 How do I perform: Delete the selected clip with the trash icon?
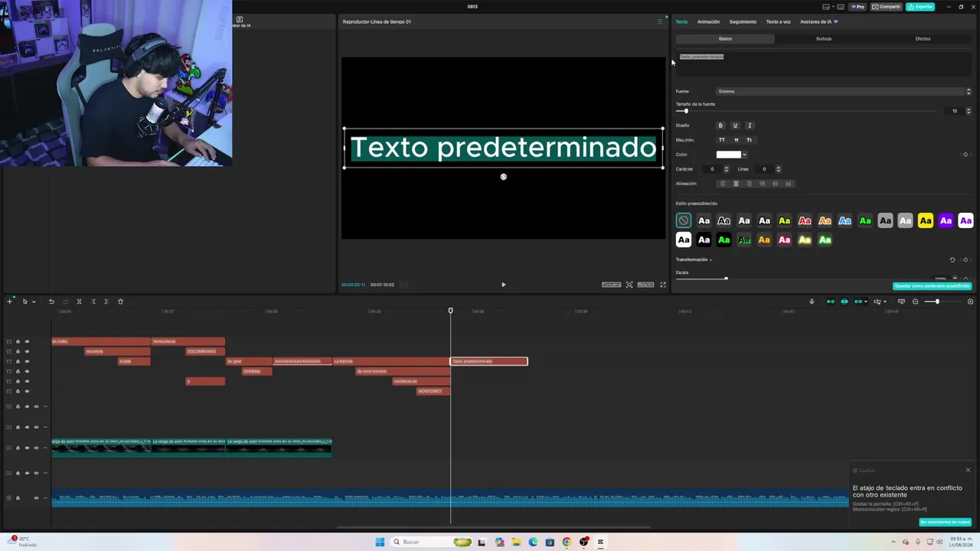coord(120,302)
